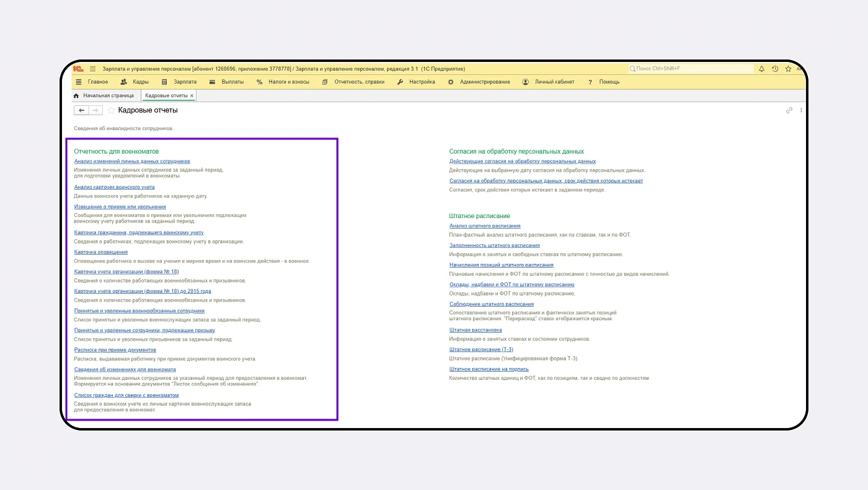Add Кадровые отчеты to favorites with star
Screen dimensions: 868x490
click(x=112, y=110)
